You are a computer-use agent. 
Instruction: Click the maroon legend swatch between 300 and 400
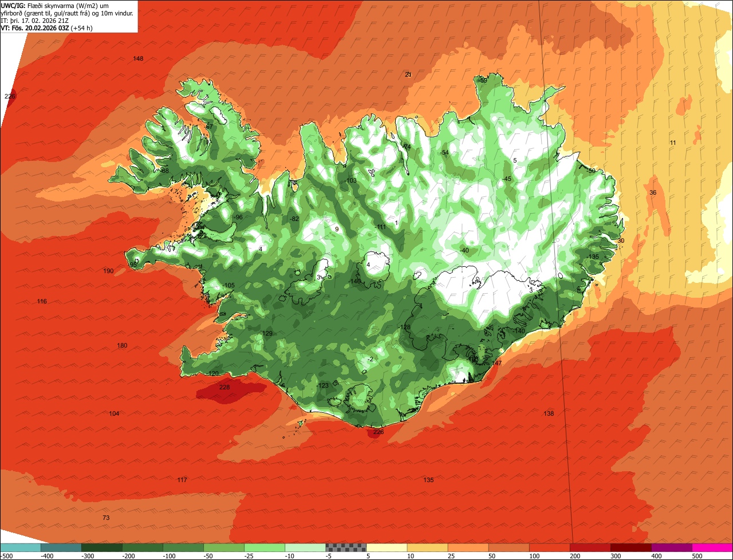click(x=631, y=547)
